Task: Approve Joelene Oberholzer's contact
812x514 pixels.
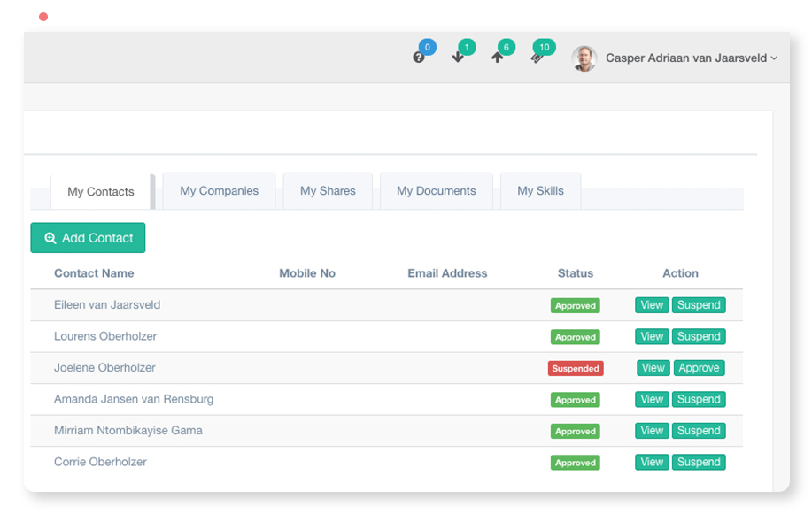Action: (699, 368)
